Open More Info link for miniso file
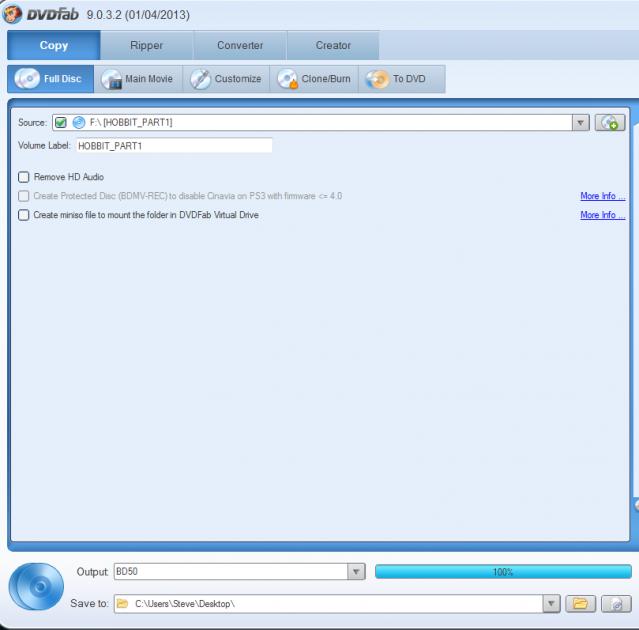The image size is (639, 630). pos(602,215)
